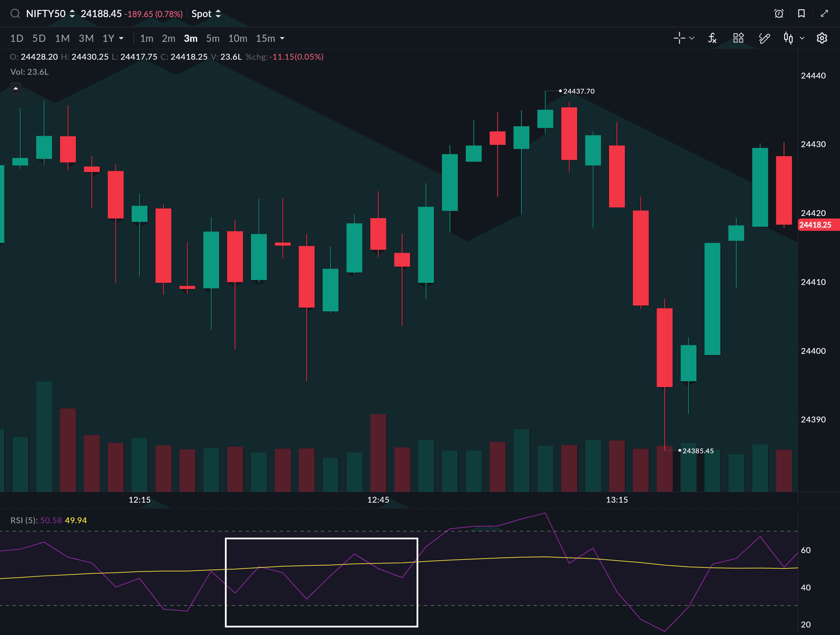This screenshot has height=635, width=840.
Task: Bookmark this chart with bookmark icon
Action: tap(801, 14)
